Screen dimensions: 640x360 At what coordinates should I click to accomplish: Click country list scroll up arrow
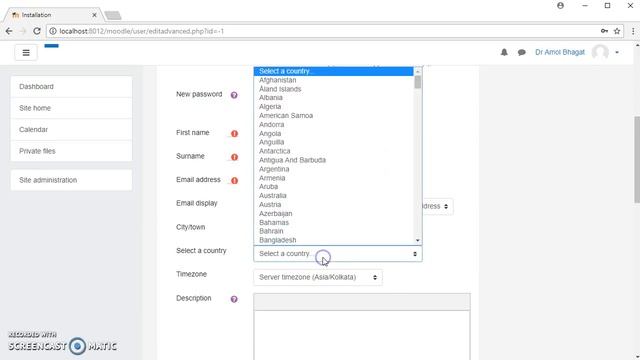click(x=418, y=71)
